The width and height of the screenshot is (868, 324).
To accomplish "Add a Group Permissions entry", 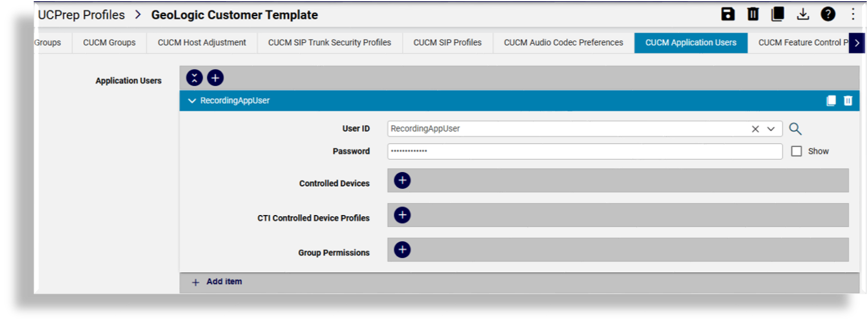I will 402,250.
